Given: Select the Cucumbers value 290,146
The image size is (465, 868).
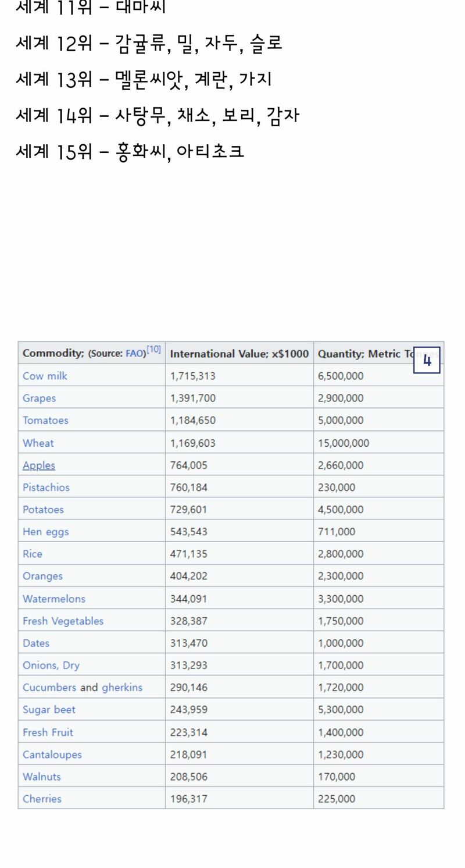Looking at the screenshot, I should [x=189, y=687].
